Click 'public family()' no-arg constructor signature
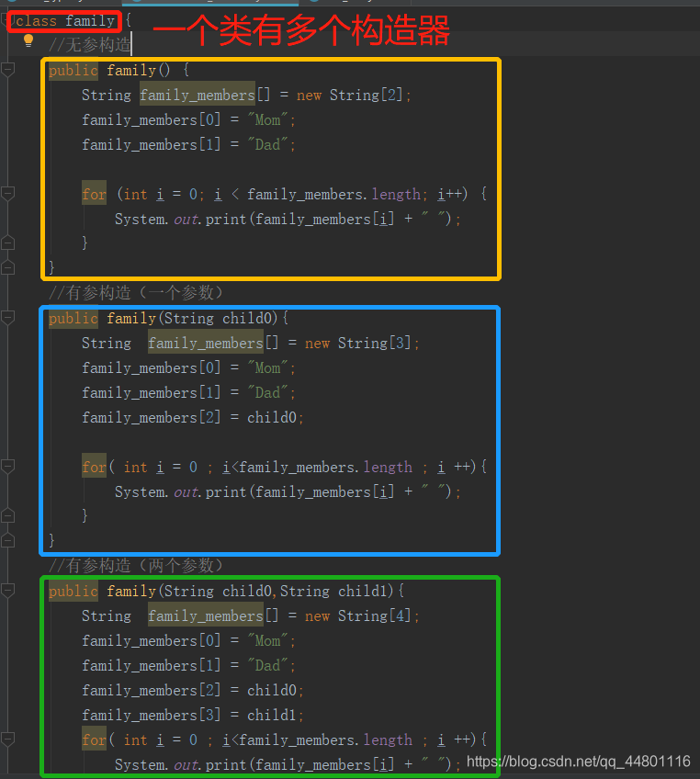The image size is (700, 779). point(109,70)
